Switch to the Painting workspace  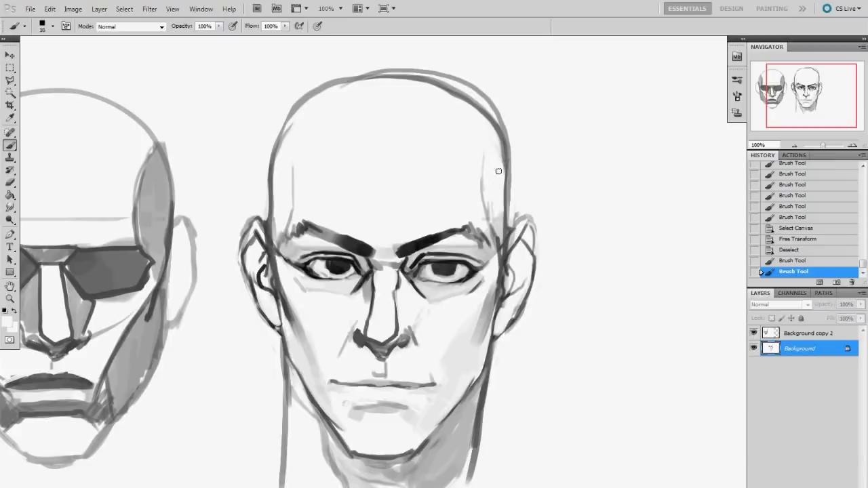771,9
